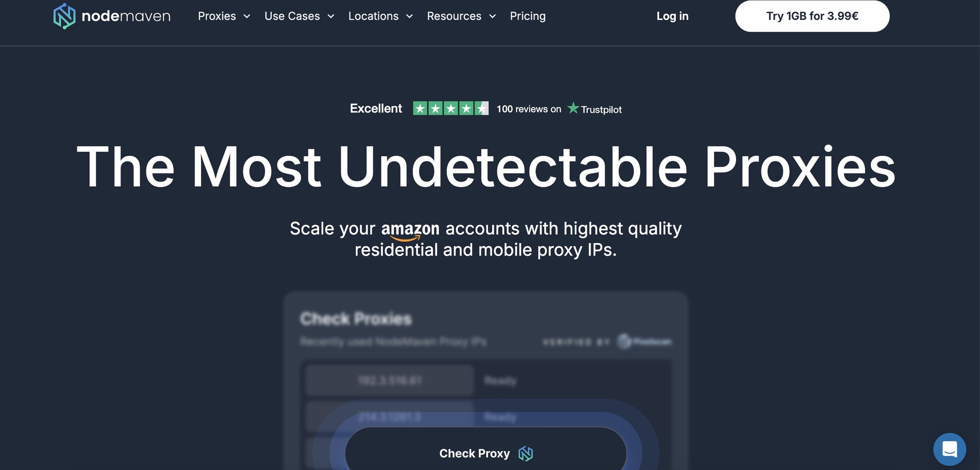The width and height of the screenshot is (980, 470).
Task: Click the Amazon logo in subtitle
Action: 410,229
